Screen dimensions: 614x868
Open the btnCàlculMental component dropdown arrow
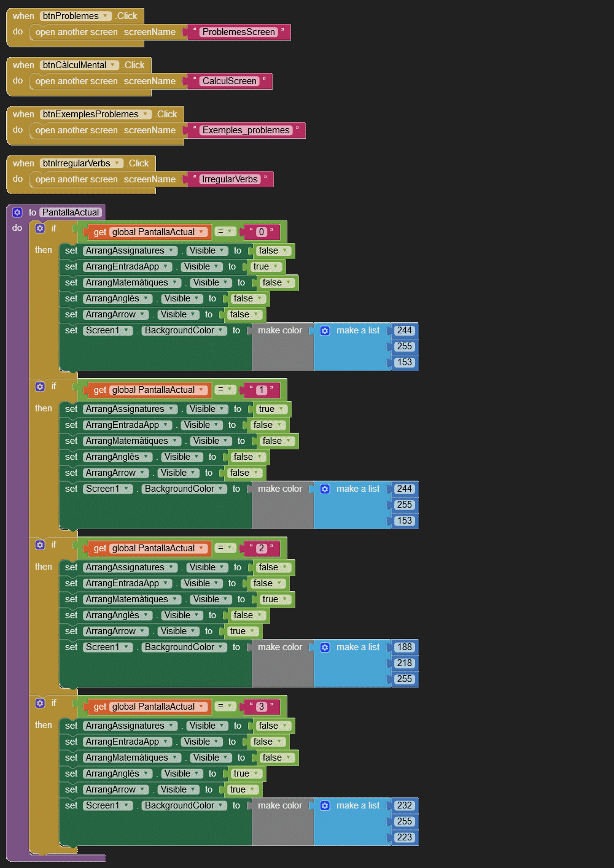click(114, 65)
